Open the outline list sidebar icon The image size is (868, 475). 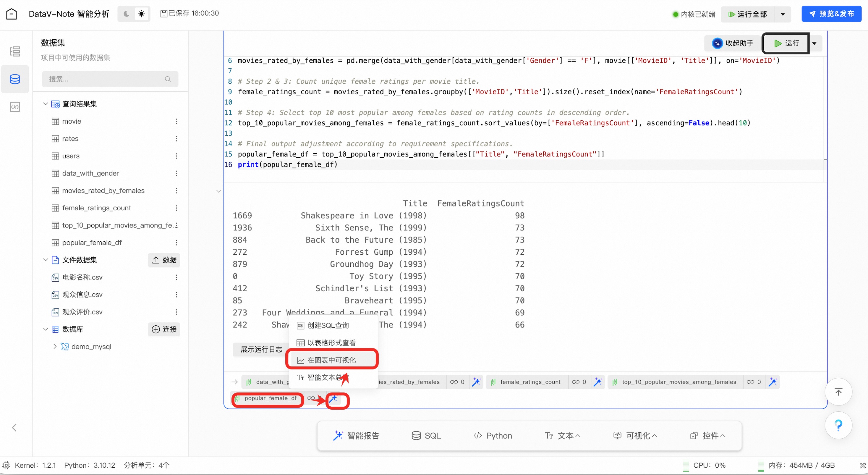15,51
